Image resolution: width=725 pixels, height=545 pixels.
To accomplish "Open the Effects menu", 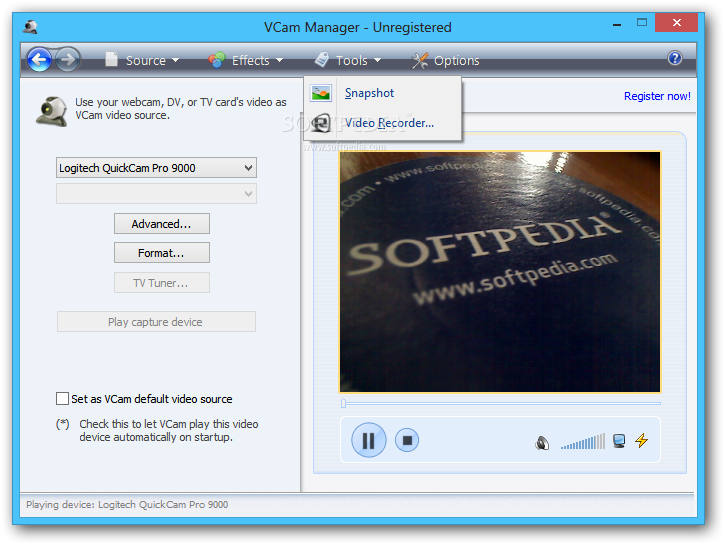I will pos(246,60).
